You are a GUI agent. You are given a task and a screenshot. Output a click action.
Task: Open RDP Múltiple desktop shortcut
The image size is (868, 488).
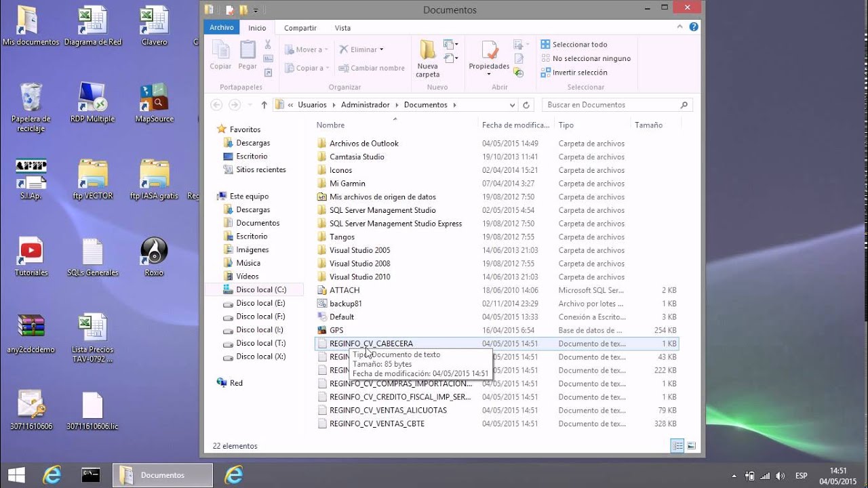pyautogui.click(x=92, y=103)
